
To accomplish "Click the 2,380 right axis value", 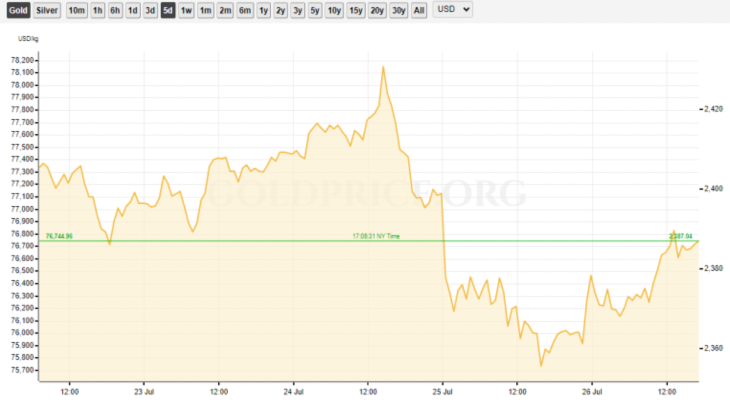I will [x=714, y=269].
